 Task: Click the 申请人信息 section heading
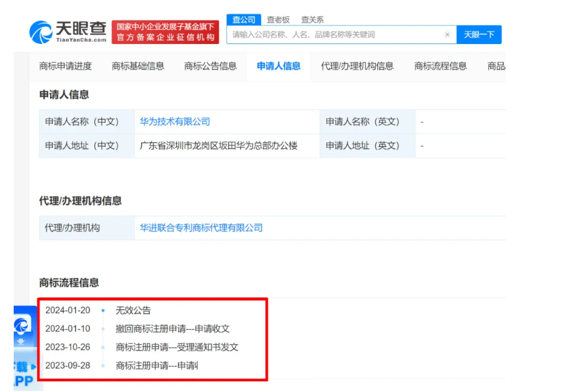[64, 95]
